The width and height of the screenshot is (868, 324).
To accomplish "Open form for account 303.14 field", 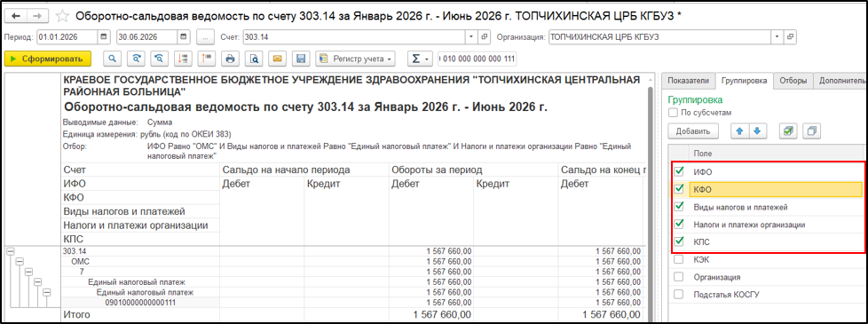I will pyautogui.click(x=485, y=37).
